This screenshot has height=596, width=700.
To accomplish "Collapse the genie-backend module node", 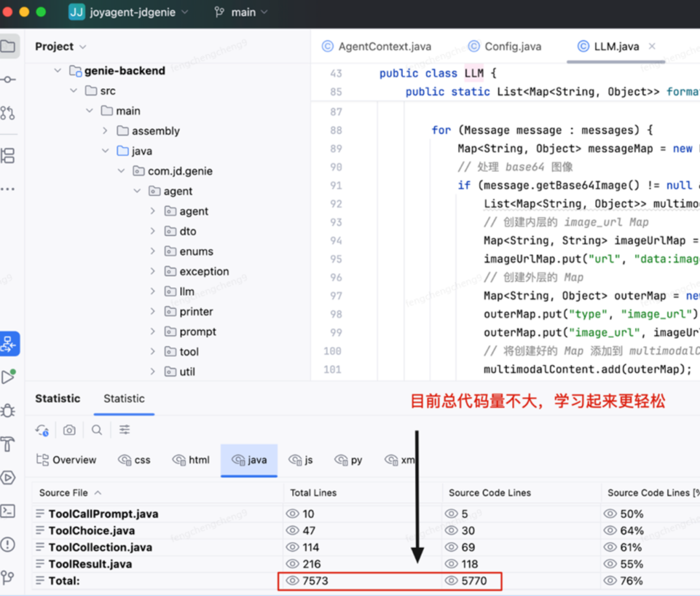I will click(x=58, y=71).
